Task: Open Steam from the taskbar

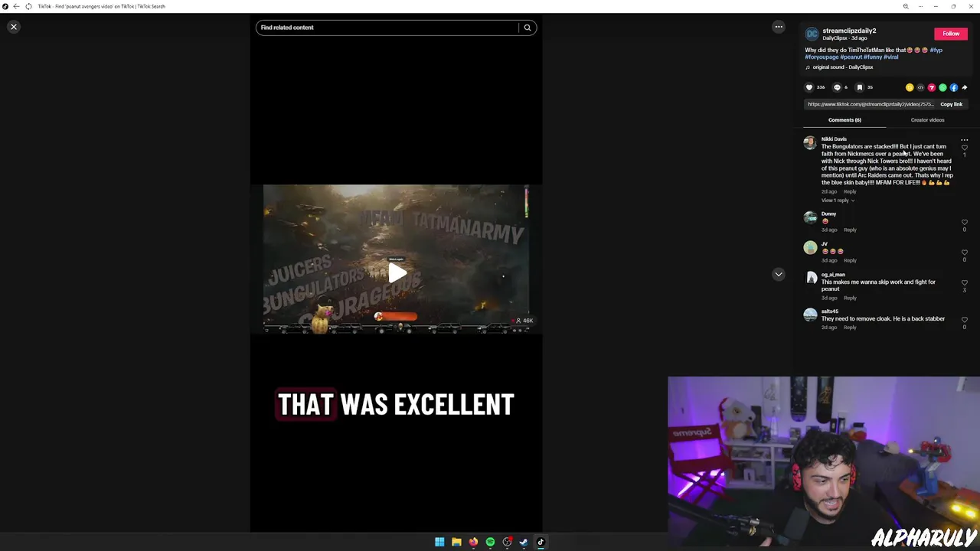Action: pyautogui.click(x=524, y=542)
